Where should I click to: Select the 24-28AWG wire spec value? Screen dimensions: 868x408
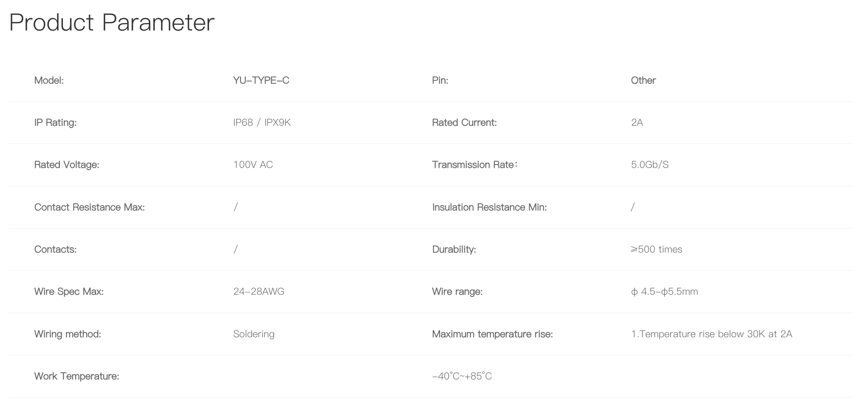tap(259, 291)
